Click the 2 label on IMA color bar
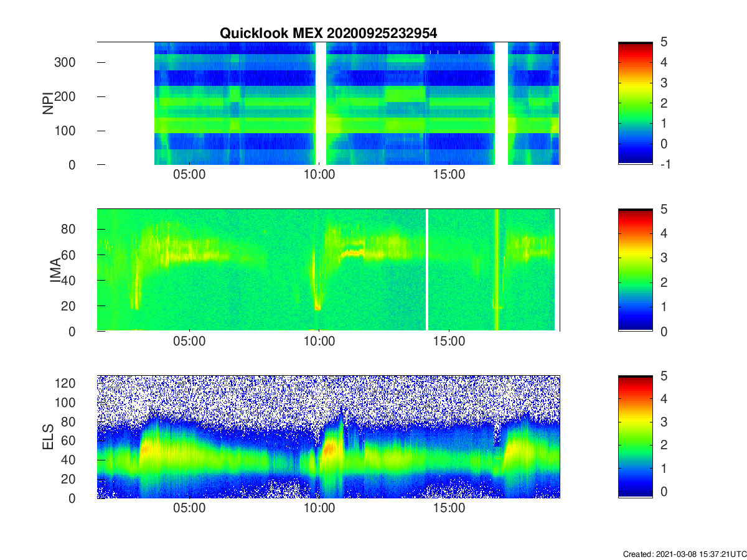This screenshot has width=747, height=560. pyautogui.click(x=664, y=282)
